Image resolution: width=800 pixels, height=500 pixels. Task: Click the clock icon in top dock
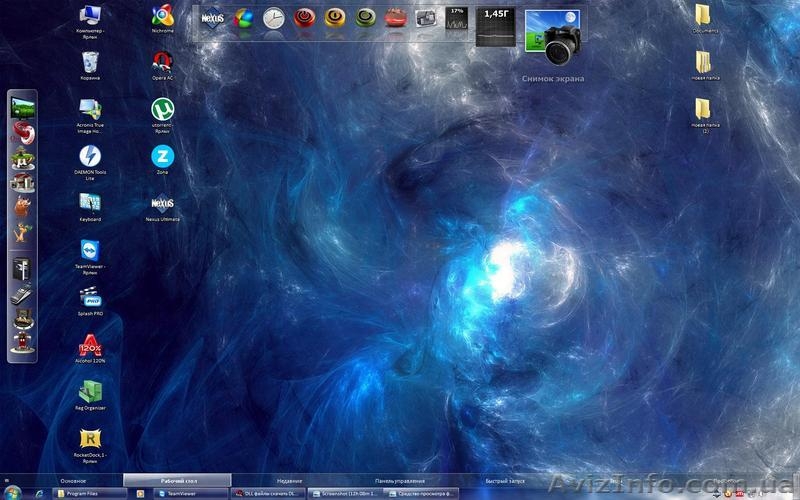[x=273, y=17]
